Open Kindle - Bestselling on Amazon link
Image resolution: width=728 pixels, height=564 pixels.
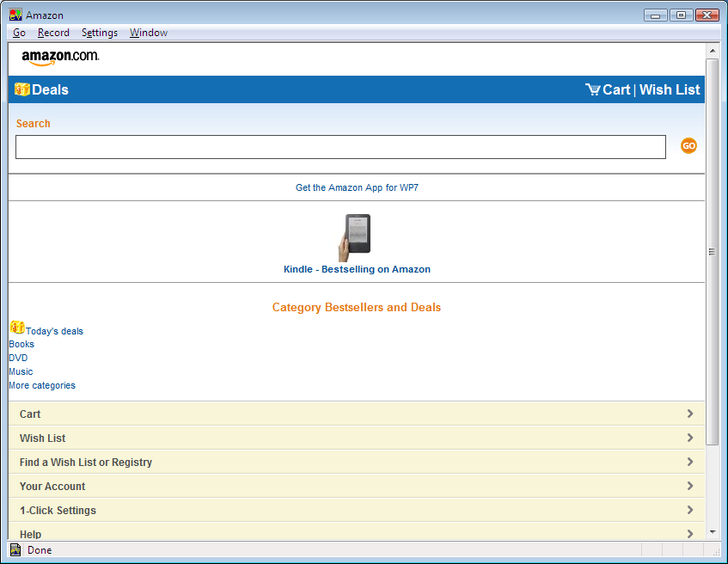click(357, 269)
